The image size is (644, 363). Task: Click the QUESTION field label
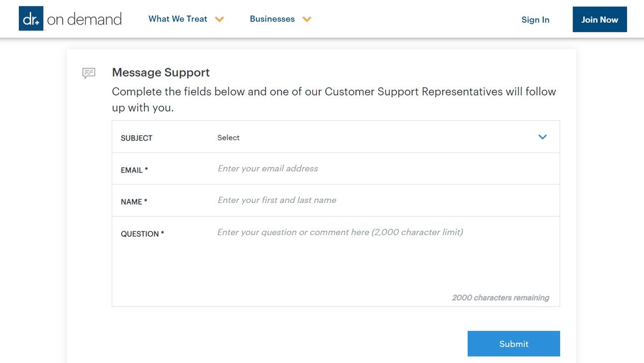point(142,234)
